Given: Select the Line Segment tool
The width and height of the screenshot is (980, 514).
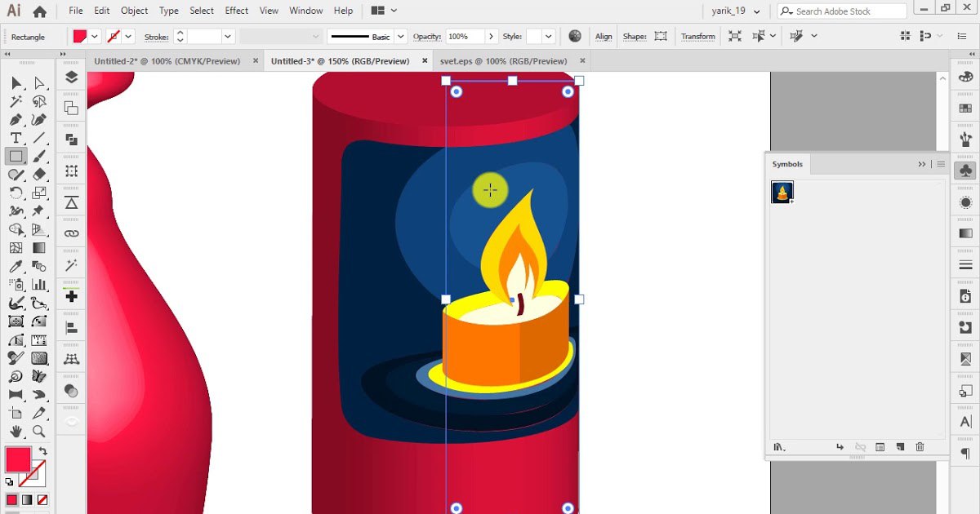Looking at the screenshot, I should [x=39, y=138].
